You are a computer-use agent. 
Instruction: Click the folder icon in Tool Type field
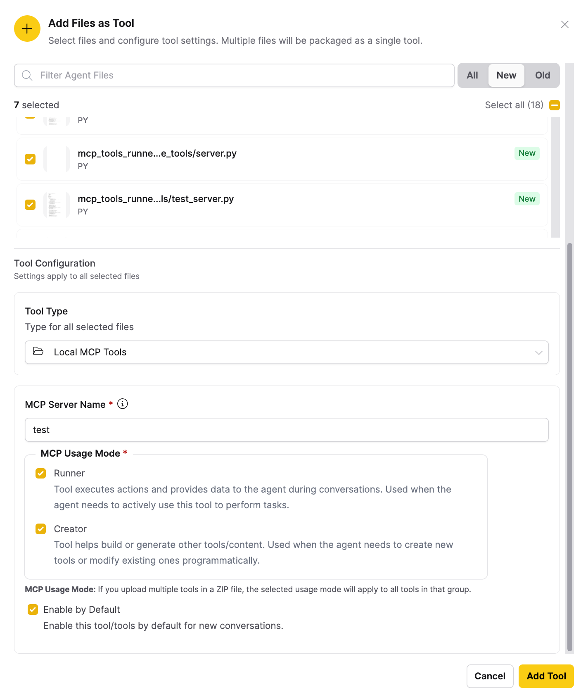(38, 352)
